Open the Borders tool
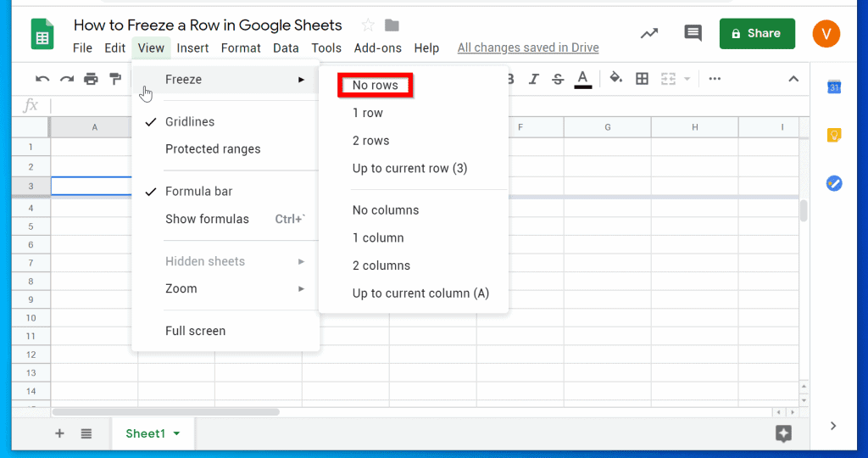Screen dimensions: 868x458 642,79
